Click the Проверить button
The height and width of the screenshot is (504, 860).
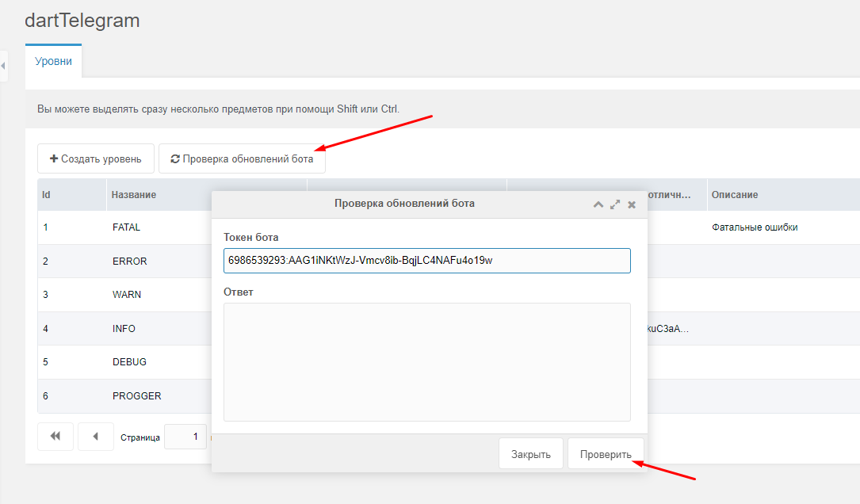coord(606,453)
